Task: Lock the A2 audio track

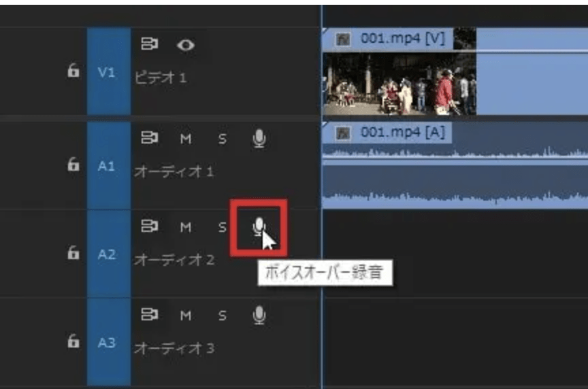Action: pyautogui.click(x=73, y=254)
